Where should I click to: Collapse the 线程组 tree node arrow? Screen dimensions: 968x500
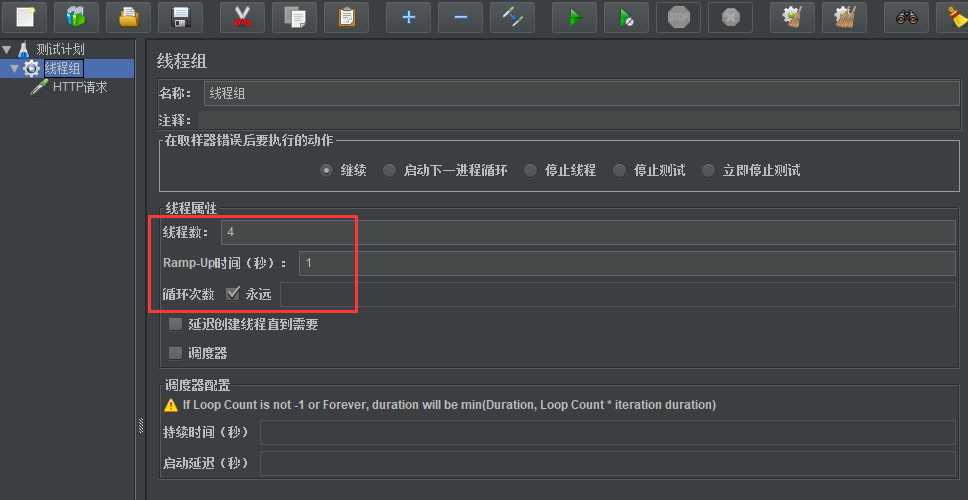14,68
